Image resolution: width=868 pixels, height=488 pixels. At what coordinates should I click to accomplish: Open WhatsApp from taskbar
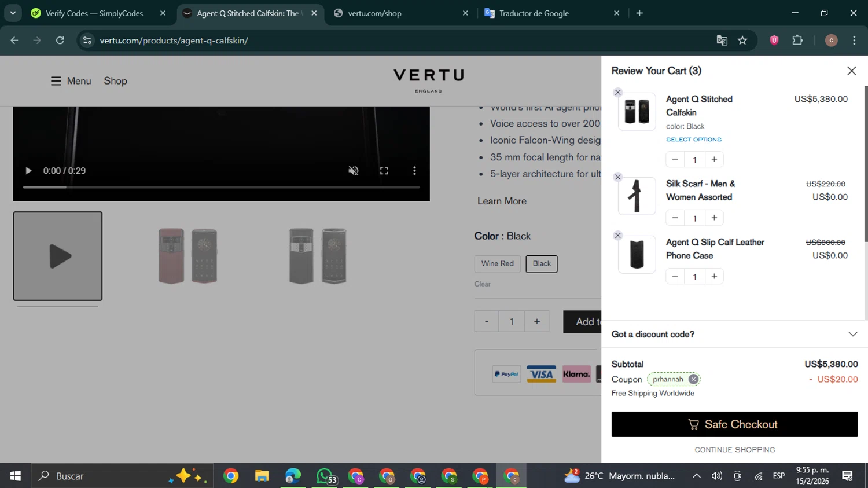(325, 476)
